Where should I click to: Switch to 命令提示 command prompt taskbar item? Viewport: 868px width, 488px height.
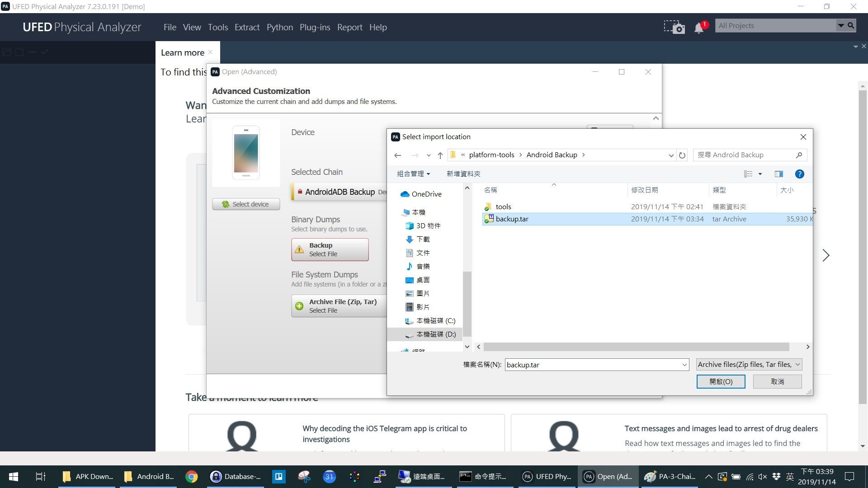(x=483, y=476)
